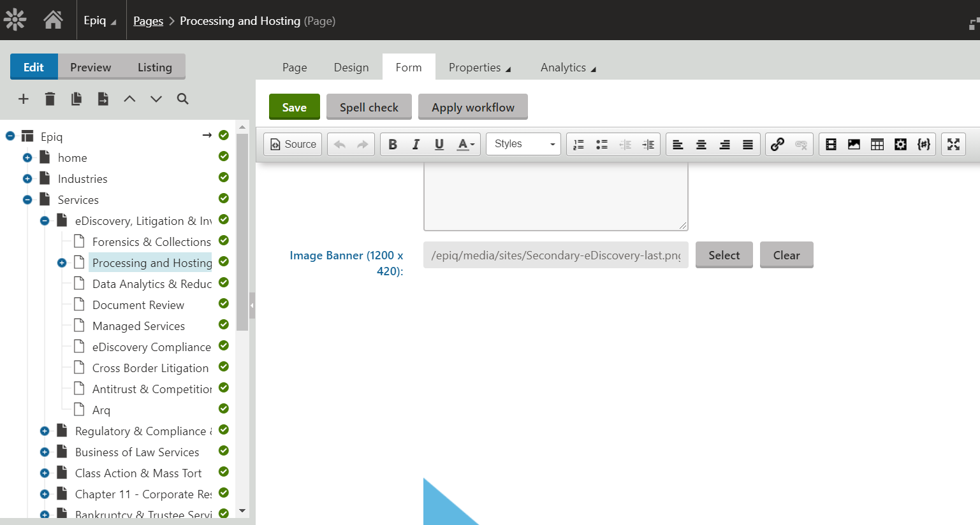The height and width of the screenshot is (525, 980).
Task: Click the Home icon in header
Action: [x=53, y=20]
